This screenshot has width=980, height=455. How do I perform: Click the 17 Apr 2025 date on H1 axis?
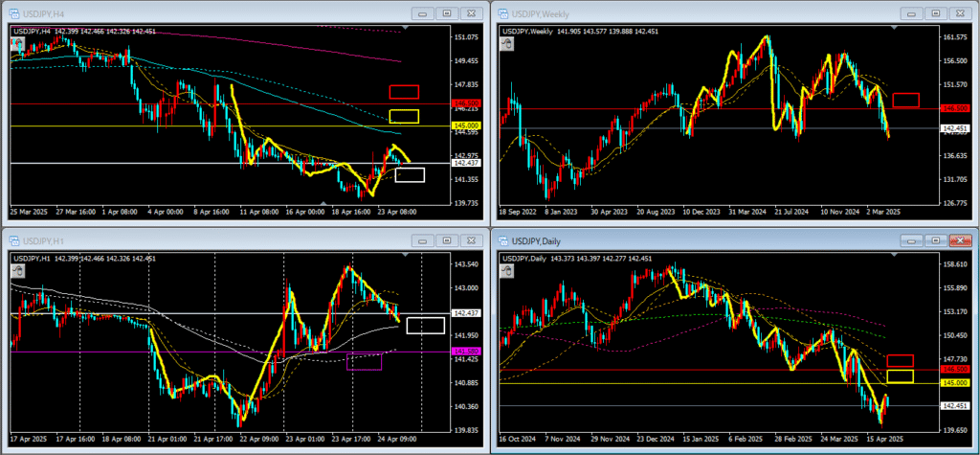click(28, 440)
